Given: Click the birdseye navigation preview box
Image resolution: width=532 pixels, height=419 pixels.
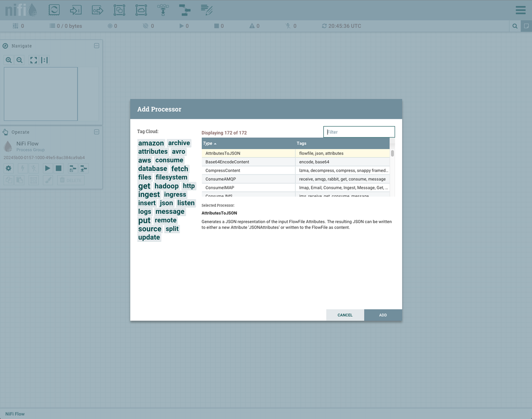Looking at the screenshot, I should click(x=40, y=94).
